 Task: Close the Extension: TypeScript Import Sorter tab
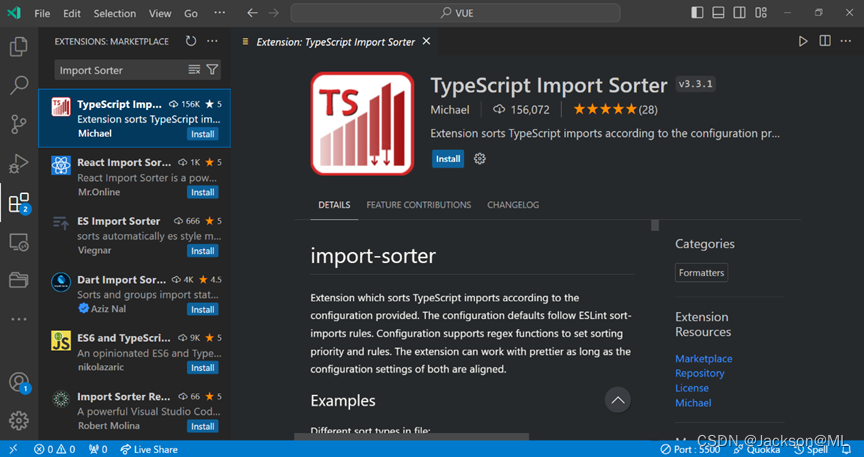(426, 41)
